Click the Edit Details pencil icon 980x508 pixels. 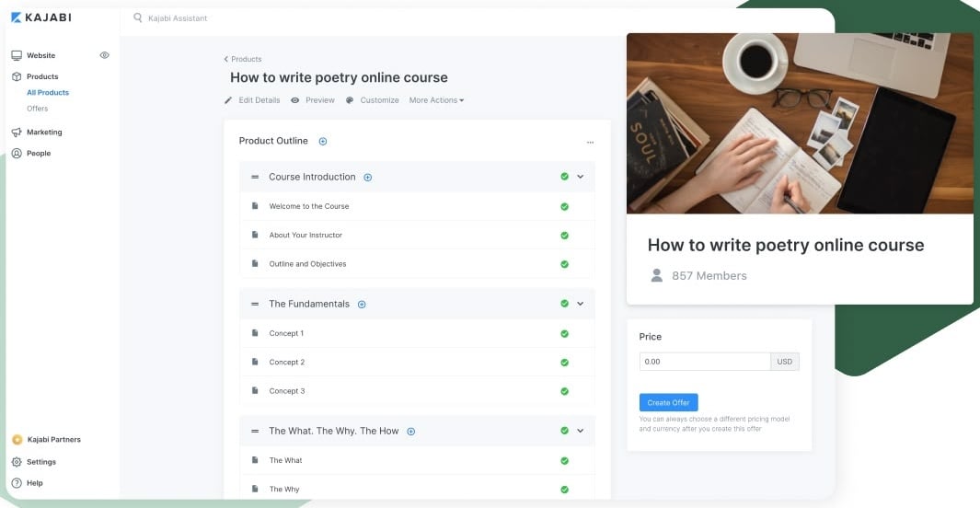[x=228, y=100]
